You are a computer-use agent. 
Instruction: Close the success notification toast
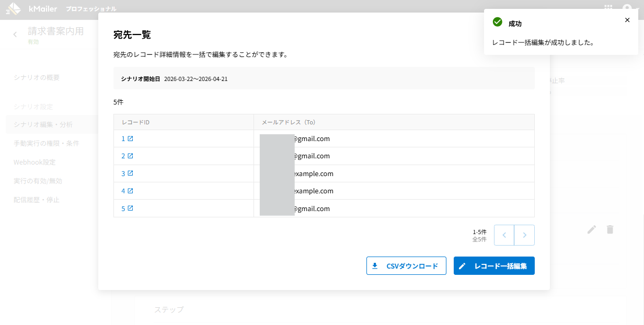[x=627, y=20]
